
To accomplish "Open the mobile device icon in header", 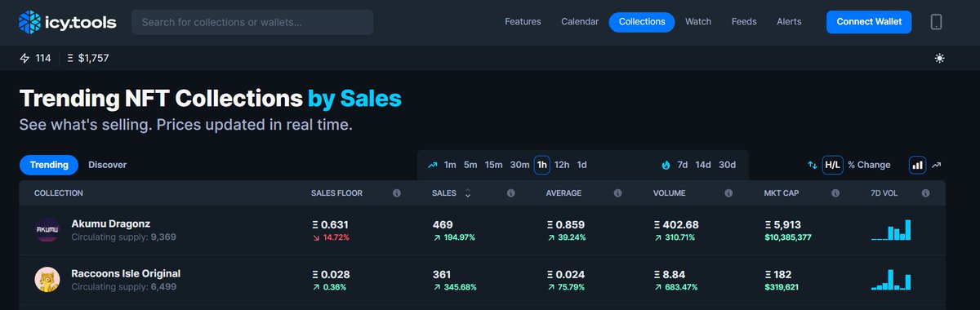I will pos(936,22).
